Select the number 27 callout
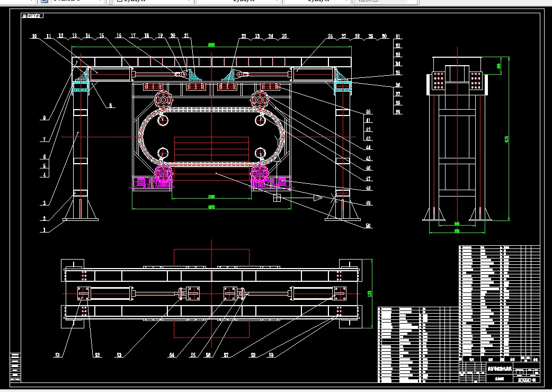 click(x=343, y=36)
